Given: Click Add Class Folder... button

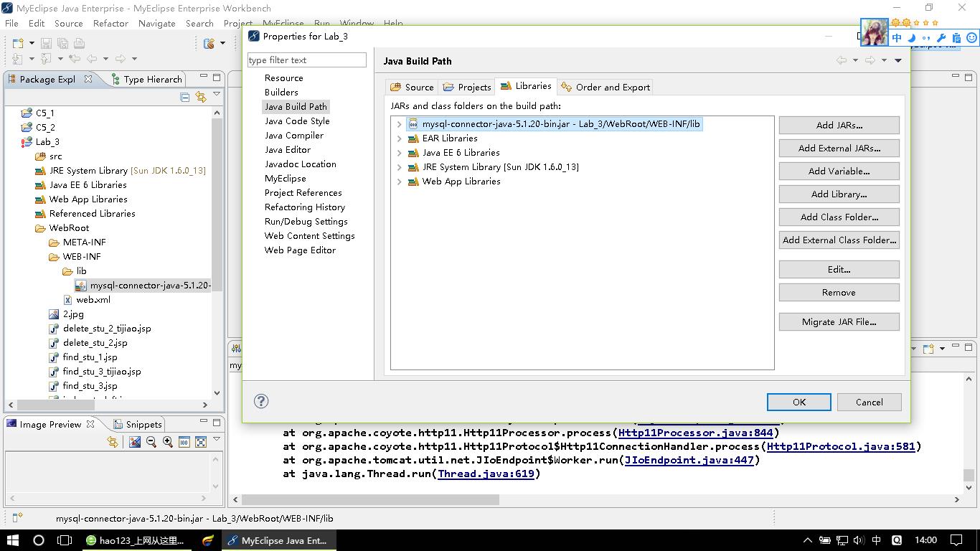Looking at the screenshot, I should 839,217.
